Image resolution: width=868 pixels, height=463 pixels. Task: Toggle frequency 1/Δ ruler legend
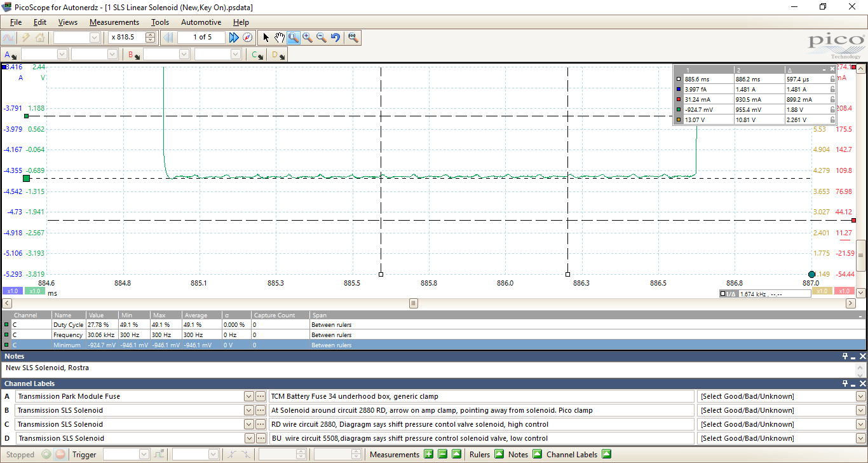728,294
